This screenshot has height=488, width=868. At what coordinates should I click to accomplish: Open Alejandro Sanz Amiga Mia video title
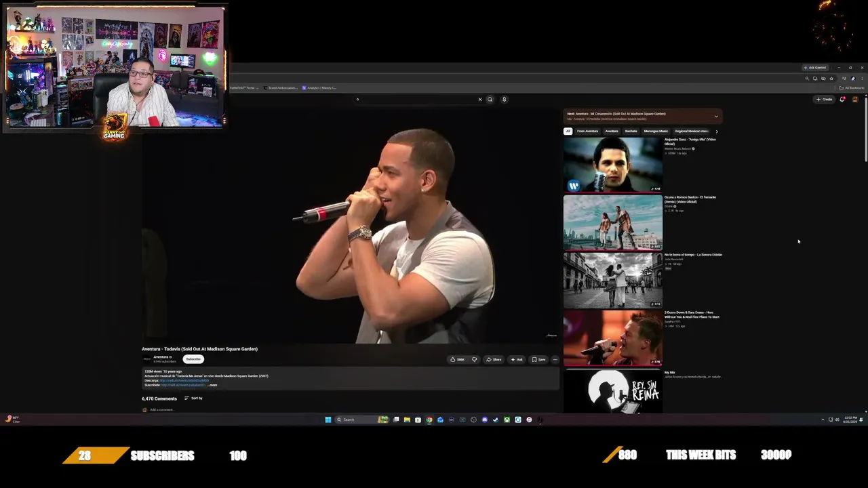(690, 142)
